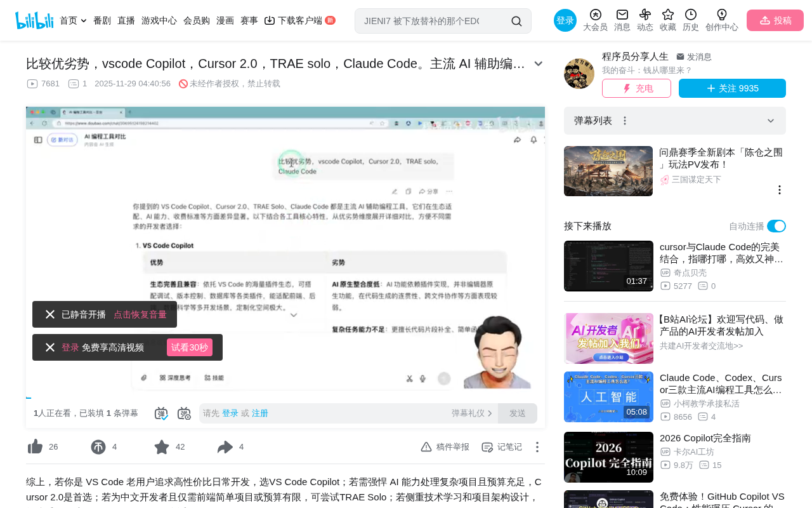This screenshot has height=508, width=812.
Task: Toggle the danmaku display switch
Action: coord(162,413)
